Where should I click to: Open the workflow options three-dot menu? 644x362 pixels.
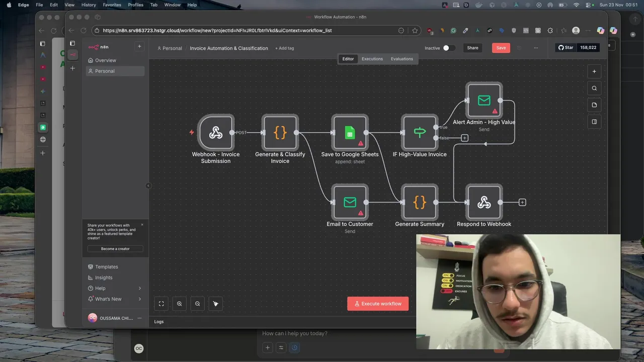coord(536,48)
